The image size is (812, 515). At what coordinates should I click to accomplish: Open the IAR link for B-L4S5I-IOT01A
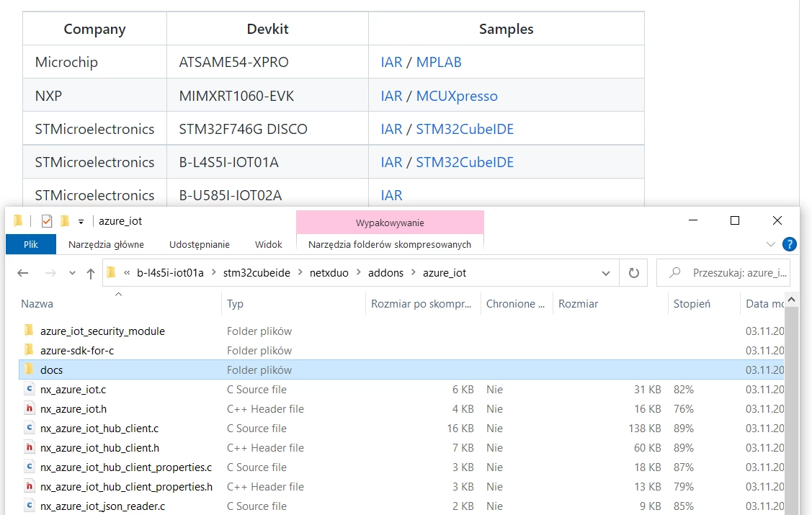[391, 162]
